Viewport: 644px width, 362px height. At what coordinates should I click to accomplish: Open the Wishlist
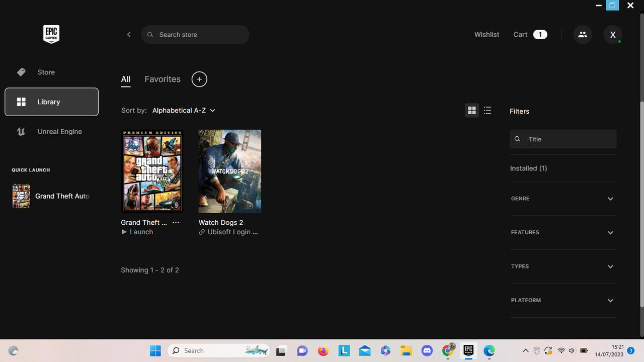point(487,35)
